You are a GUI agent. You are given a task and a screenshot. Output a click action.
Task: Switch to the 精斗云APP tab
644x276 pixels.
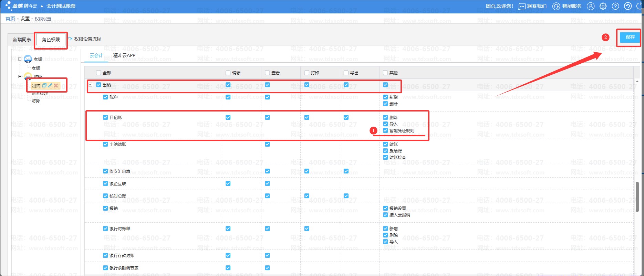(x=124, y=55)
